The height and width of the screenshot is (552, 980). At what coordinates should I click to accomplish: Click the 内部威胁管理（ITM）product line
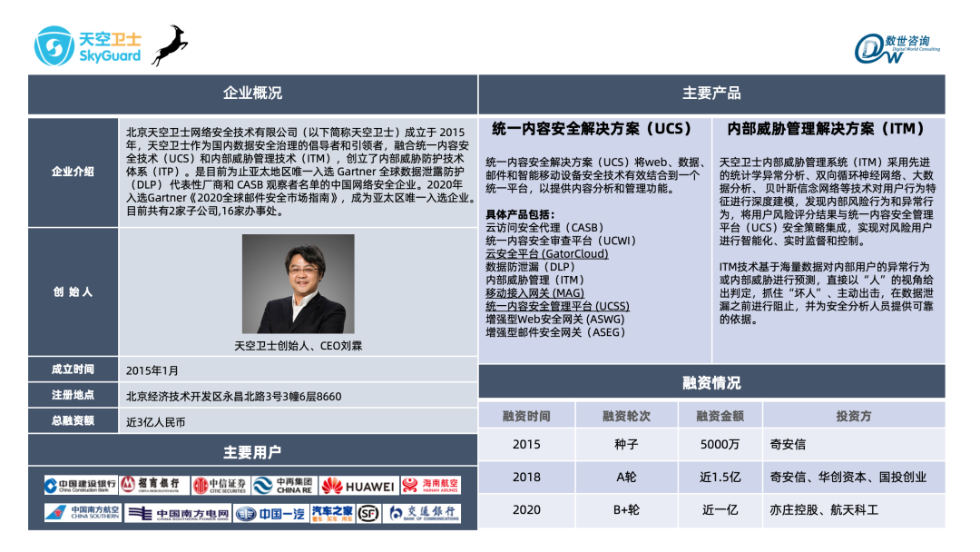[x=535, y=280]
